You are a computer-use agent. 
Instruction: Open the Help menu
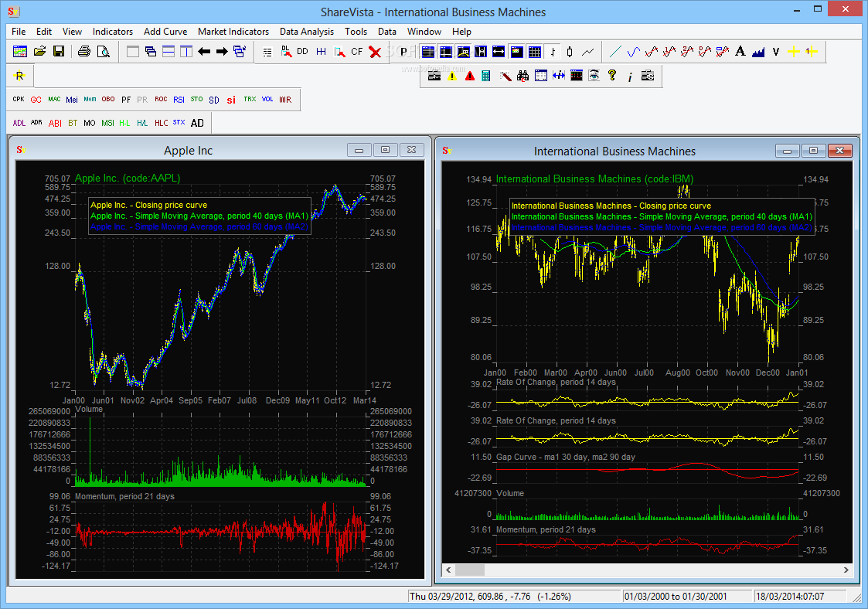pos(461,32)
